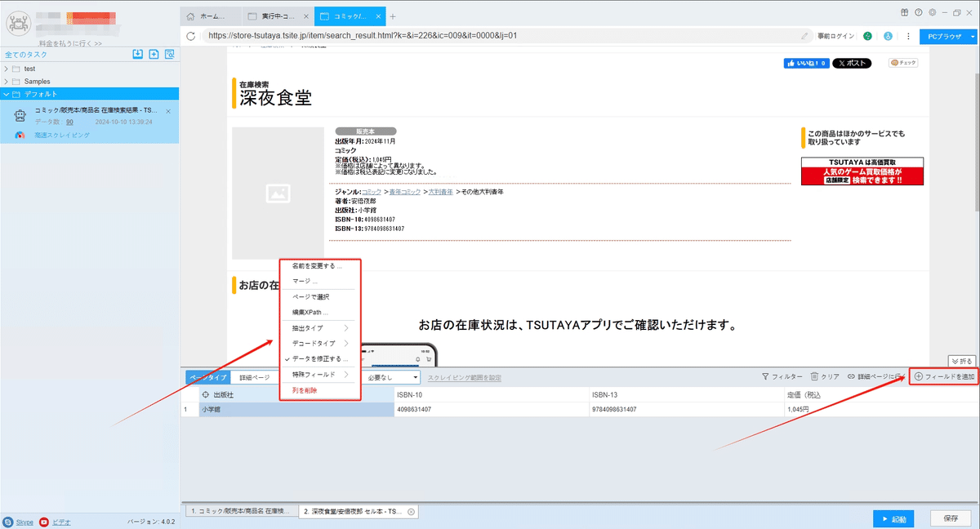Screen dimensions: 980x529
Task: Collapse the デフォルト folder
Action: click(x=7, y=94)
